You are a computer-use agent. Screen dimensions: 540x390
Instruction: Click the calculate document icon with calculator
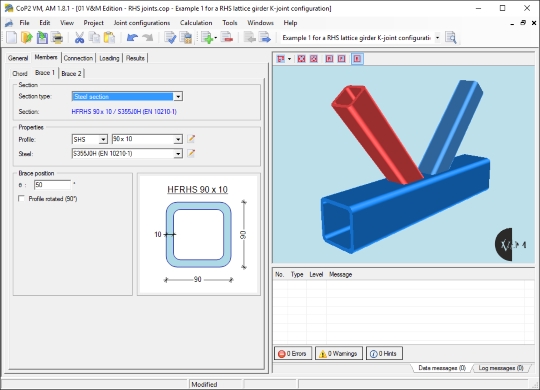coord(186,38)
